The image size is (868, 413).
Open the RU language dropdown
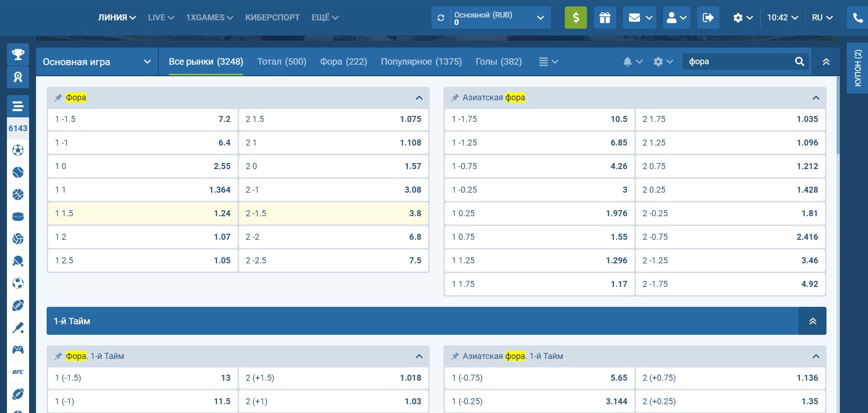click(x=822, y=18)
